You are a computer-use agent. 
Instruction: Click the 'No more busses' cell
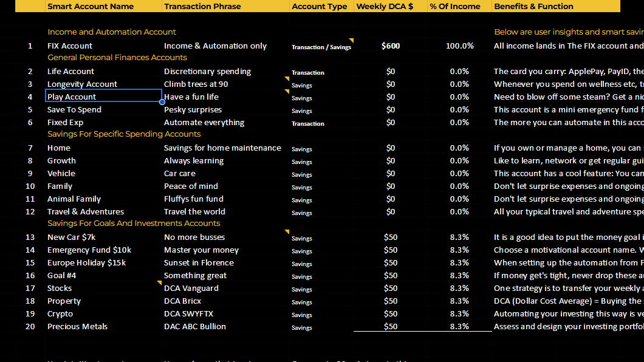tap(225, 237)
